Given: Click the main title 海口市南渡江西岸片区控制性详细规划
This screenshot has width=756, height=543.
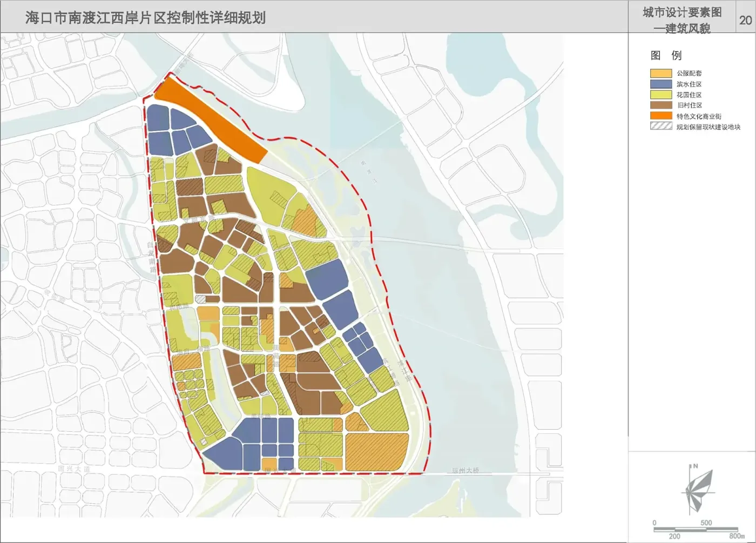Looking at the screenshot, I should pyautogui.click(x=145, y=18).
